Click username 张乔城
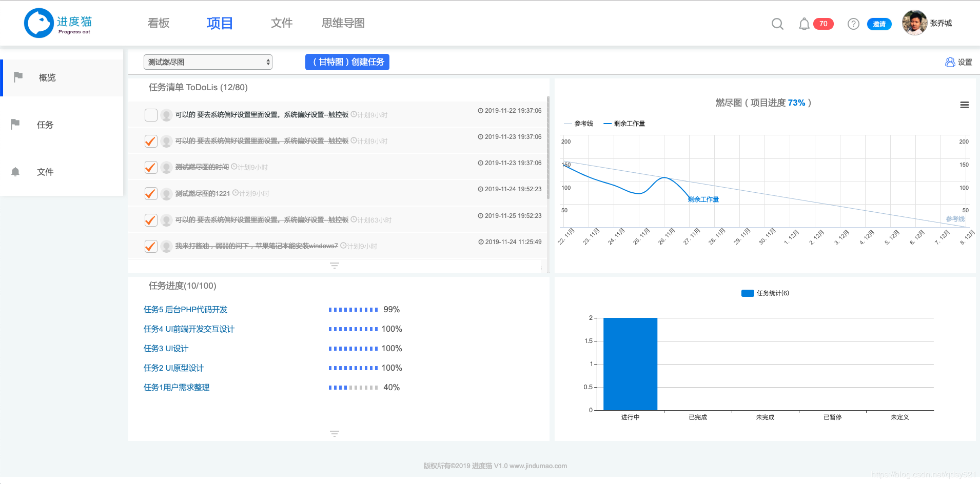Image resolution: width=980 pixels, height=484 pixels. pos(941,23)
